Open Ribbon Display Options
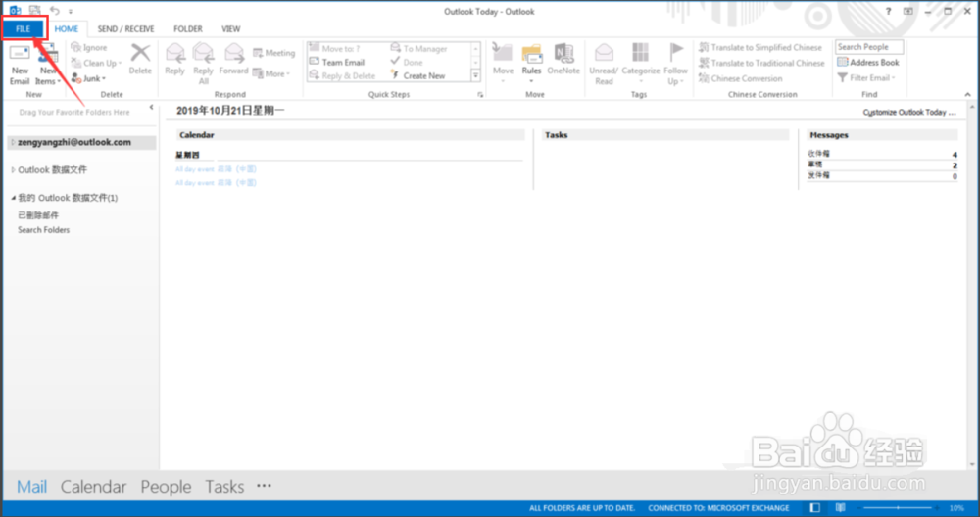This screenshot has width=980, height=517. click(x=908, y=11)
